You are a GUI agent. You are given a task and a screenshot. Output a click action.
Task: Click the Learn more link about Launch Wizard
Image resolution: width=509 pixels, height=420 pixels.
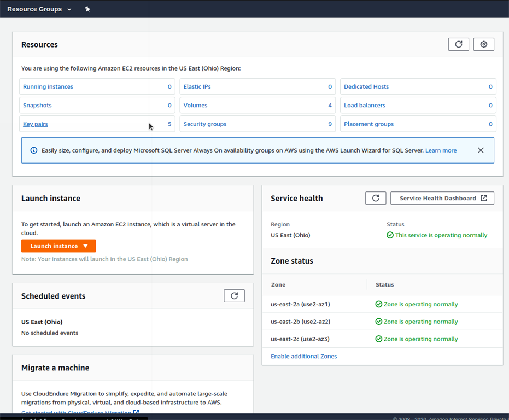(x=441, y=150)
